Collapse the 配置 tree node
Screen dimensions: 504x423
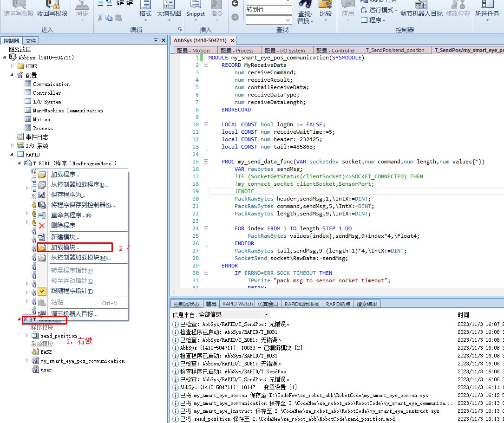pyautogui.click(x=13, y=75)
